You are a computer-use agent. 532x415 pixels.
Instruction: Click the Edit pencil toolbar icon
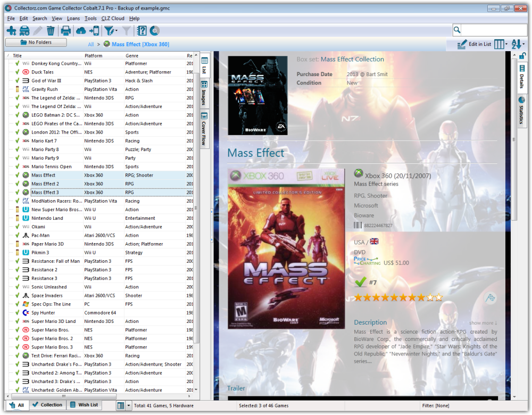[x=37, y=31]
